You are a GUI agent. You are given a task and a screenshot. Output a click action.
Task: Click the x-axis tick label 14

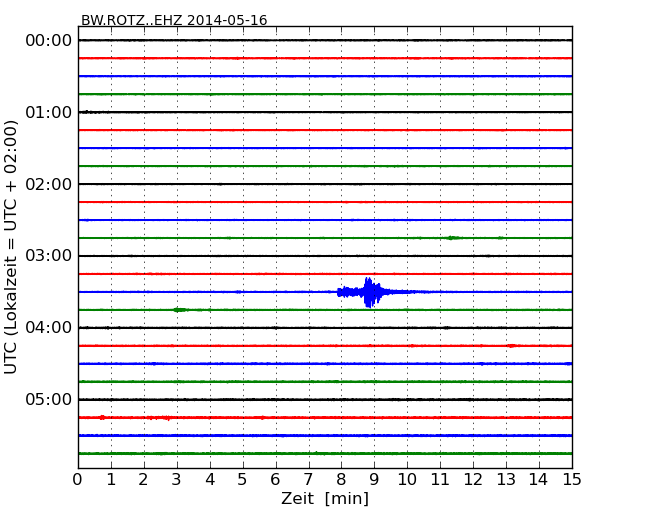point(539,480)
